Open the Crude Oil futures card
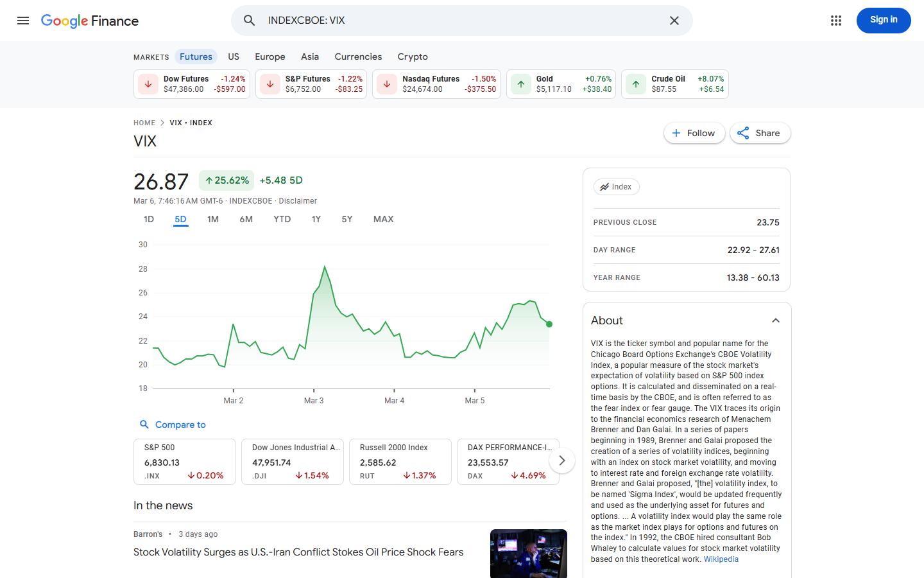924x578 pixels. click(674, 84)
